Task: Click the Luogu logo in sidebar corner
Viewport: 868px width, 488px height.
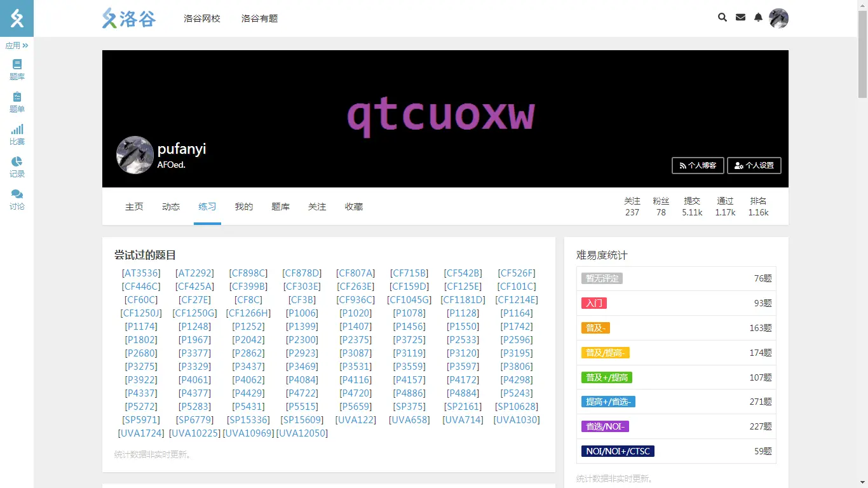Action: pyautogui.click(x=17, y=18)
